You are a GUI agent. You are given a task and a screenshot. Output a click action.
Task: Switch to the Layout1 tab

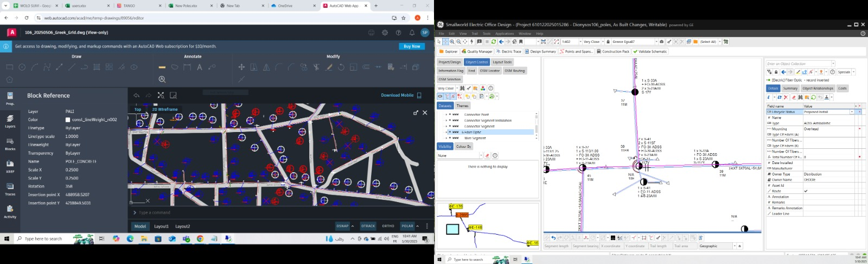(161, 226)
